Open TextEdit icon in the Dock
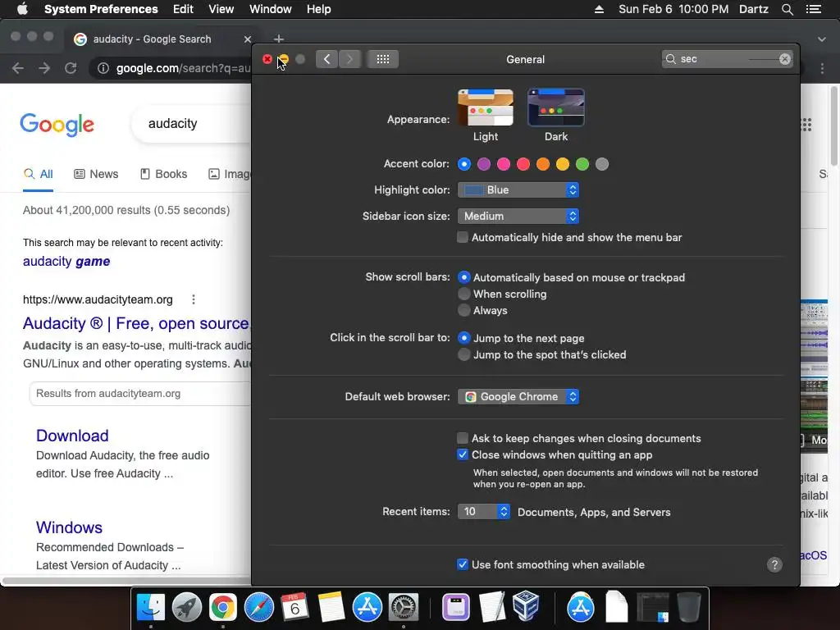 click(x=492, y=607)
